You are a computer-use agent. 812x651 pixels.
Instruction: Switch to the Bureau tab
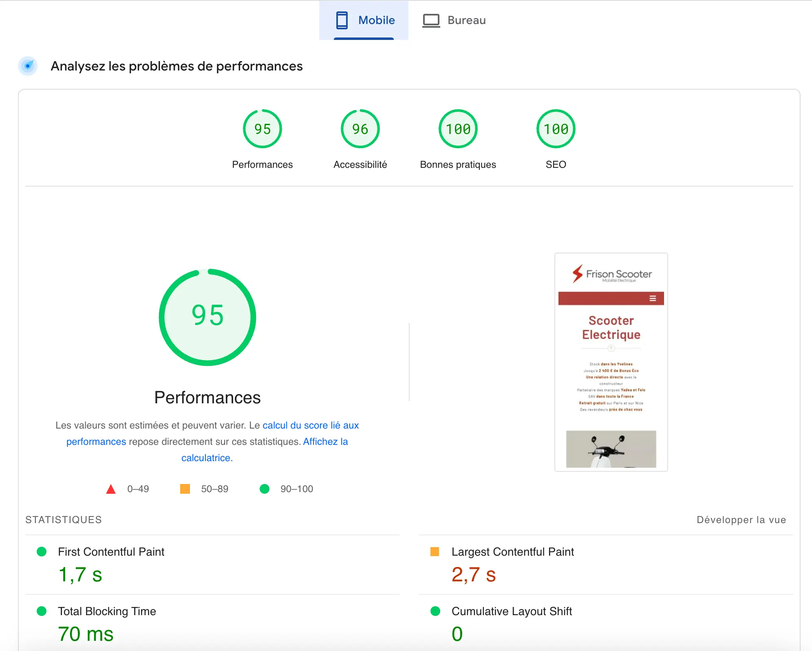(455, 20)
